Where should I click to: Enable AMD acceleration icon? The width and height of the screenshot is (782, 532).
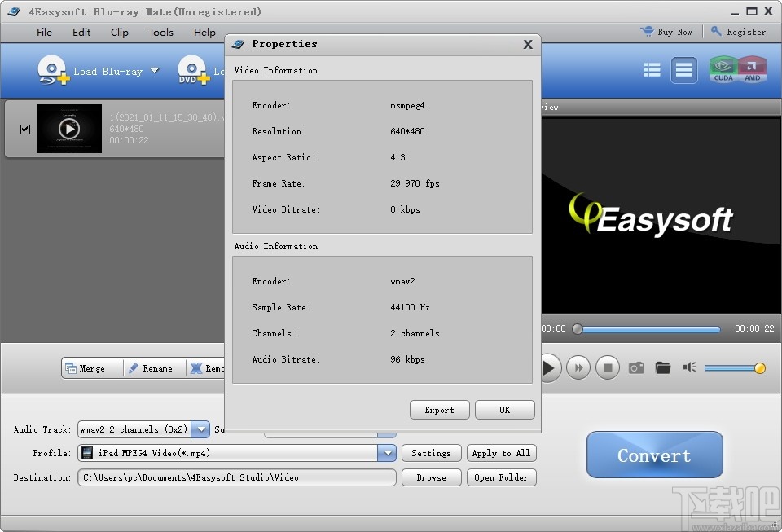point(753,70)
